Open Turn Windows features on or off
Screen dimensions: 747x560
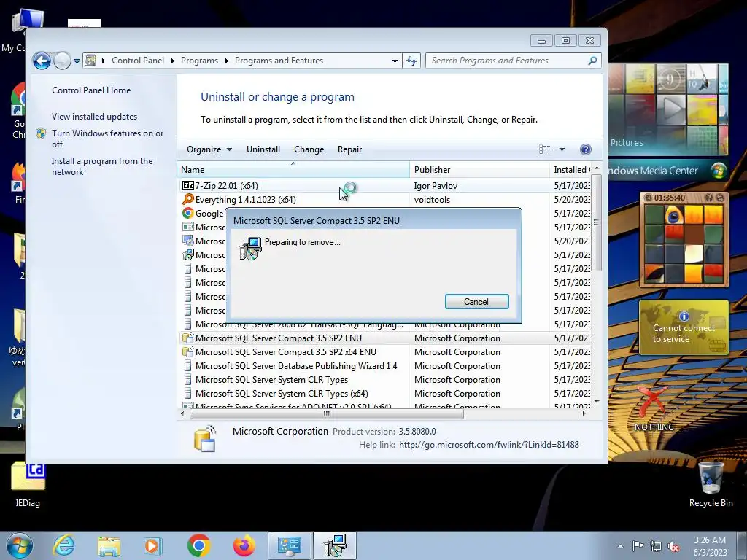click(108, 139)
